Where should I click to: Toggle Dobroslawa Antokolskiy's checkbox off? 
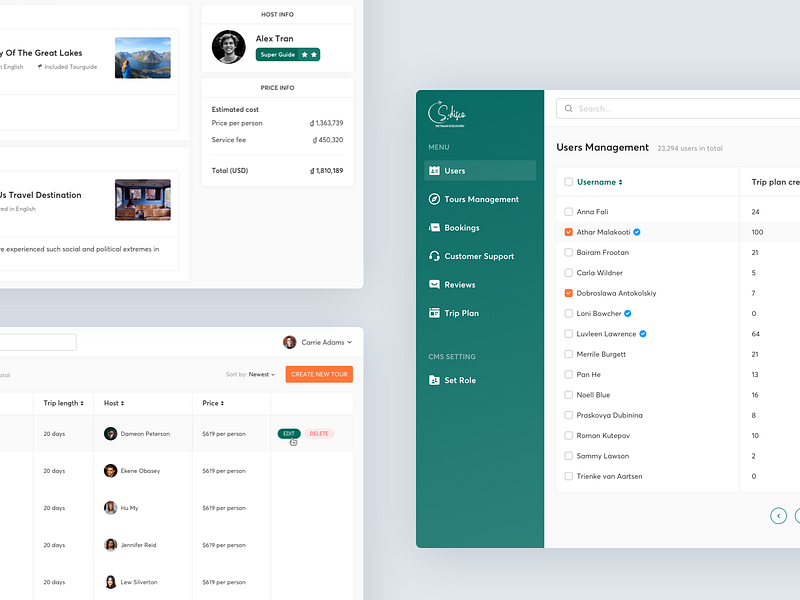(567, 293)
